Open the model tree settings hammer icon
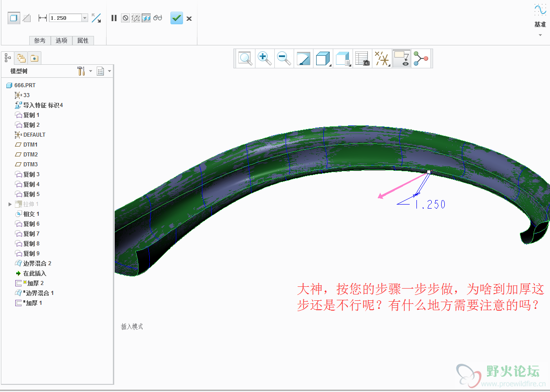This screenshot has height=392, width=550. 81,71
